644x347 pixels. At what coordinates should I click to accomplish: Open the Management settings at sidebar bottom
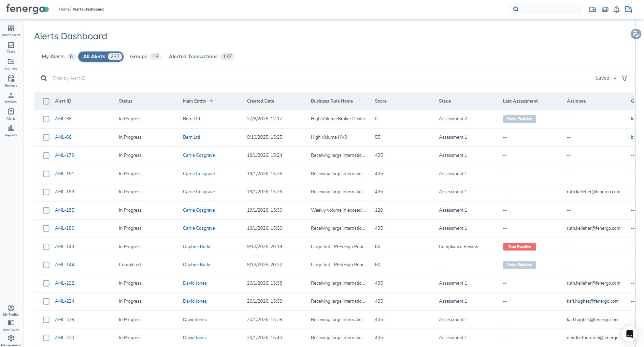pos(11,340)
